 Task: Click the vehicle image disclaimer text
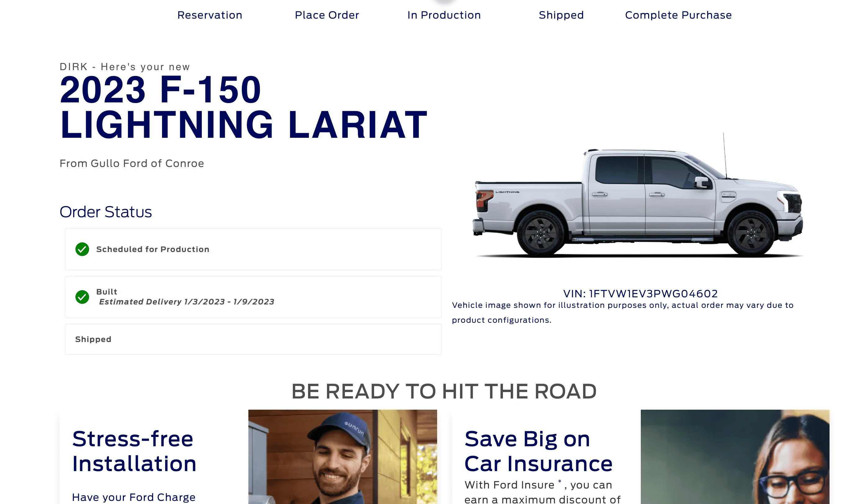click(622, 313)
